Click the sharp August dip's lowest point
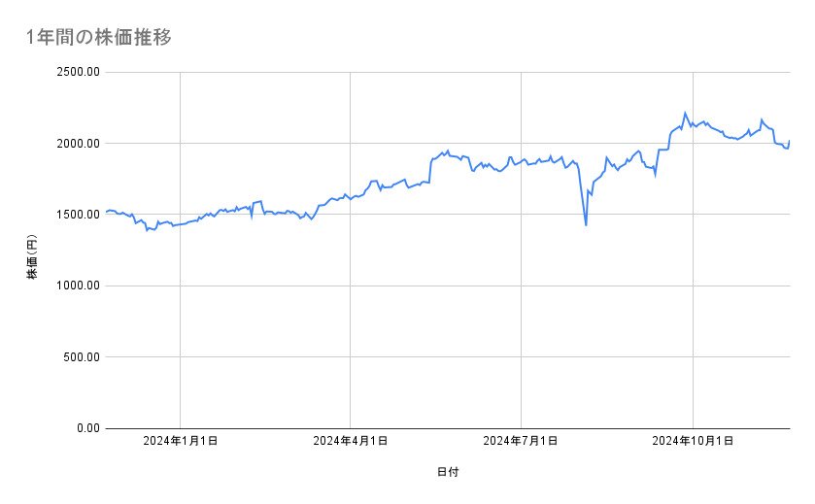 586,225
